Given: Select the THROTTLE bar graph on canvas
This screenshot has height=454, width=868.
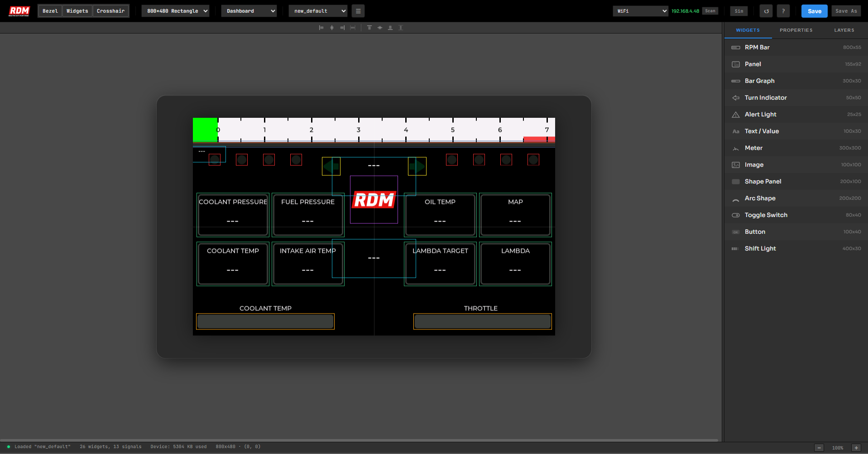Looking at the screenshot, I should click(x=483, y=321).
